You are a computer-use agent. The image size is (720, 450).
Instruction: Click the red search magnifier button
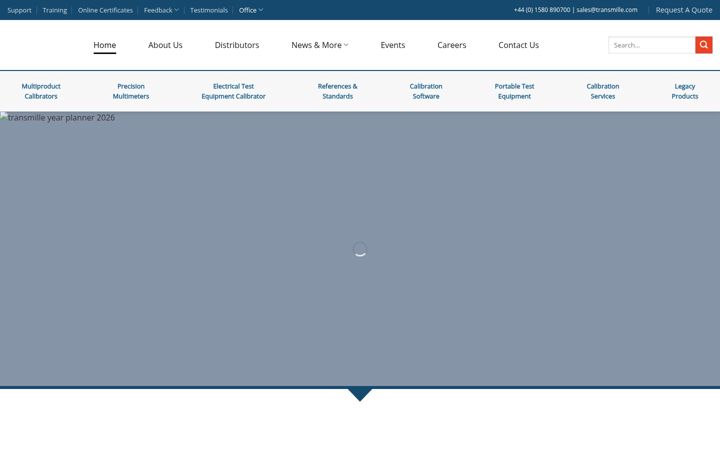click(703, 45)
